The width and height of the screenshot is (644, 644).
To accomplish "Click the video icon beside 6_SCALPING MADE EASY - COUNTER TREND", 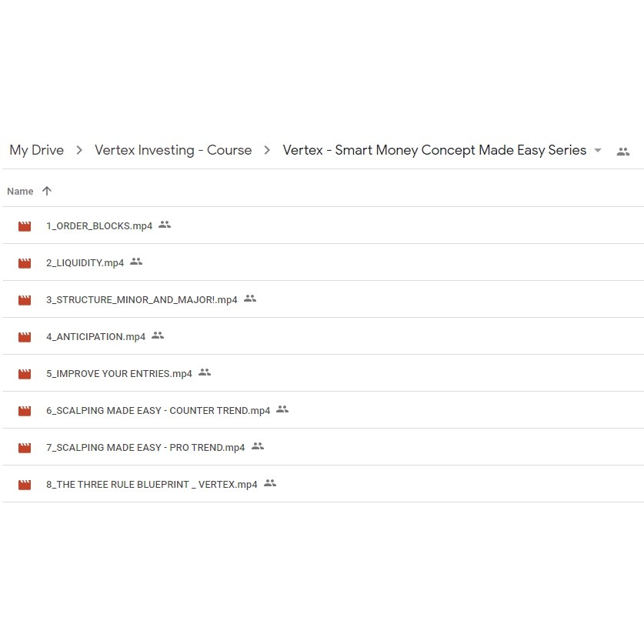I will (x=24, y=410).
